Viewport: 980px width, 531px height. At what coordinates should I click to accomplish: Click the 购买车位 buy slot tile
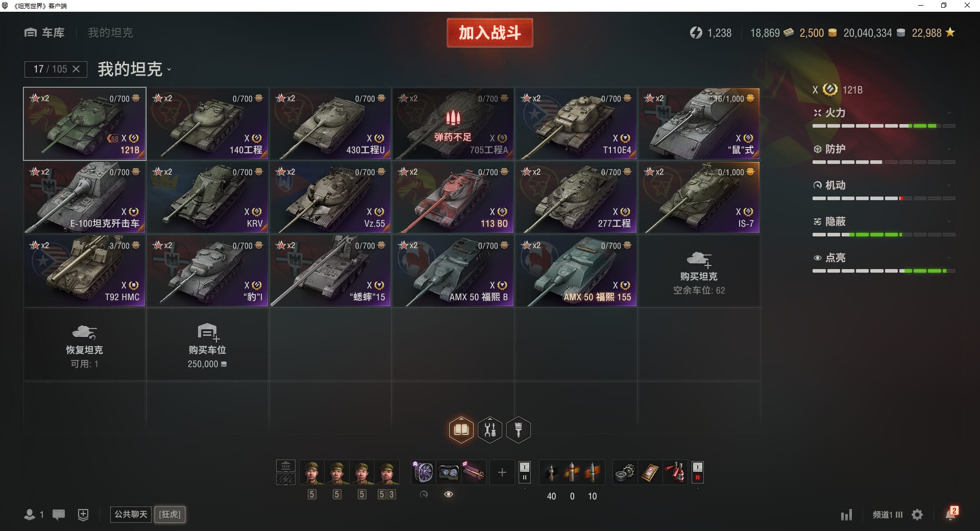207,345
